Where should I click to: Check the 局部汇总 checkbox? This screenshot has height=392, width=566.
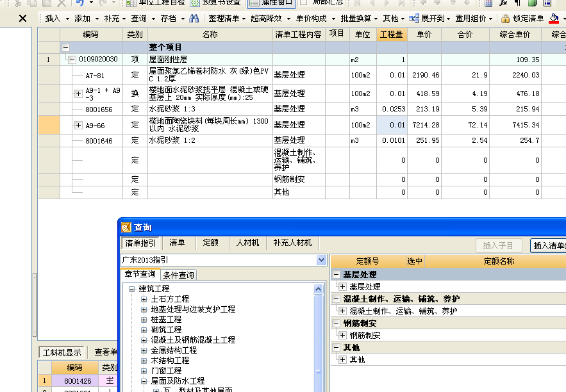(304, 3)
